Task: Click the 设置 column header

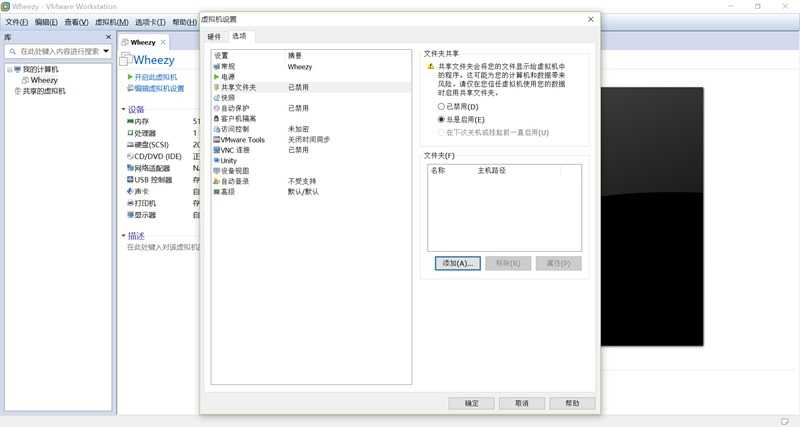Action: (x=221, y=56)
